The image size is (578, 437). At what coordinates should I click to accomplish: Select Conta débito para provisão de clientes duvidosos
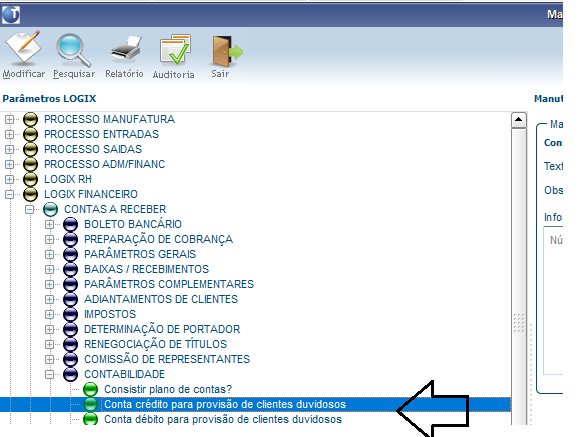pyautogui.click(x=223, y=419)
